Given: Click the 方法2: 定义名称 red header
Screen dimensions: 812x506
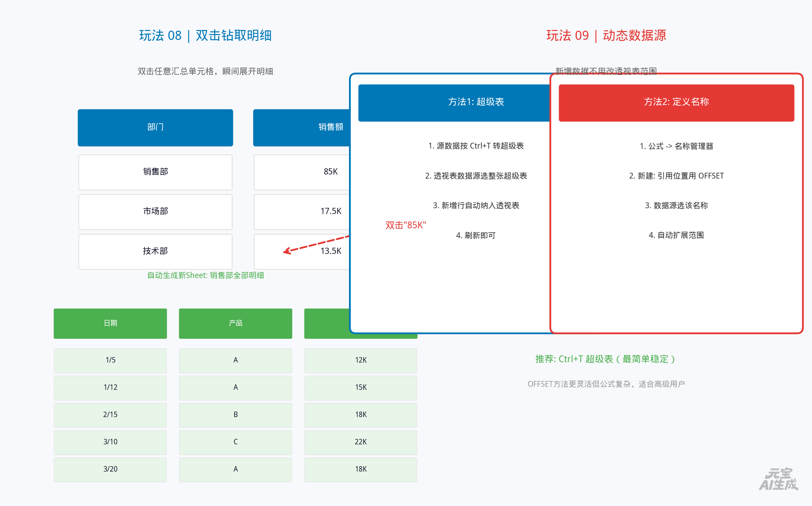Looking at the screenshot, I should pyautogui.click(x=676, y=103).
